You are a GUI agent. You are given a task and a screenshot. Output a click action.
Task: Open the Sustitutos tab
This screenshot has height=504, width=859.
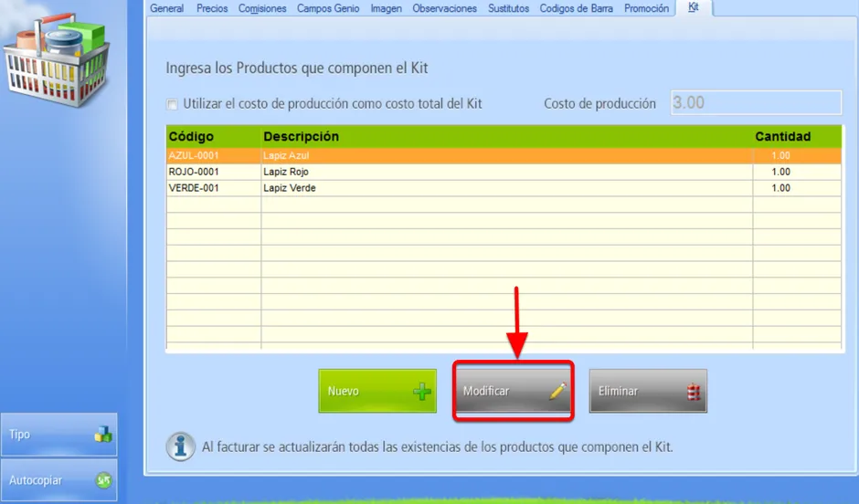[x=508, y=8]
